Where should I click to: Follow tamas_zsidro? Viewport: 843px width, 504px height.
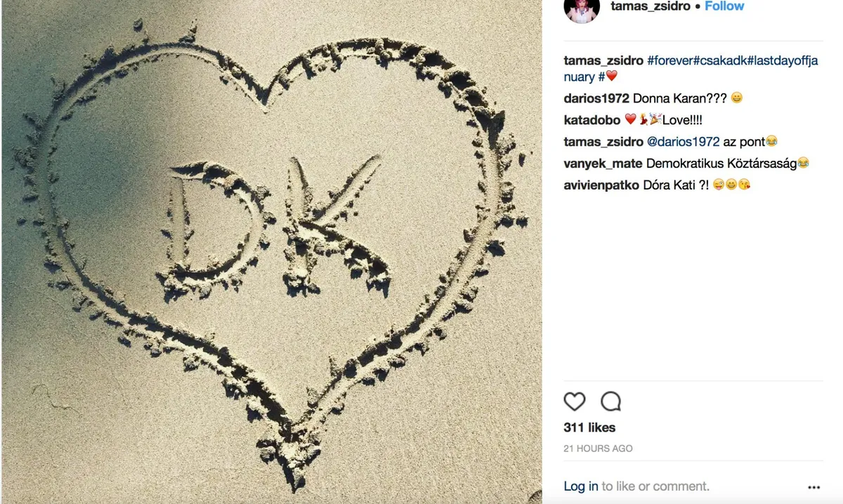[724, 6]
